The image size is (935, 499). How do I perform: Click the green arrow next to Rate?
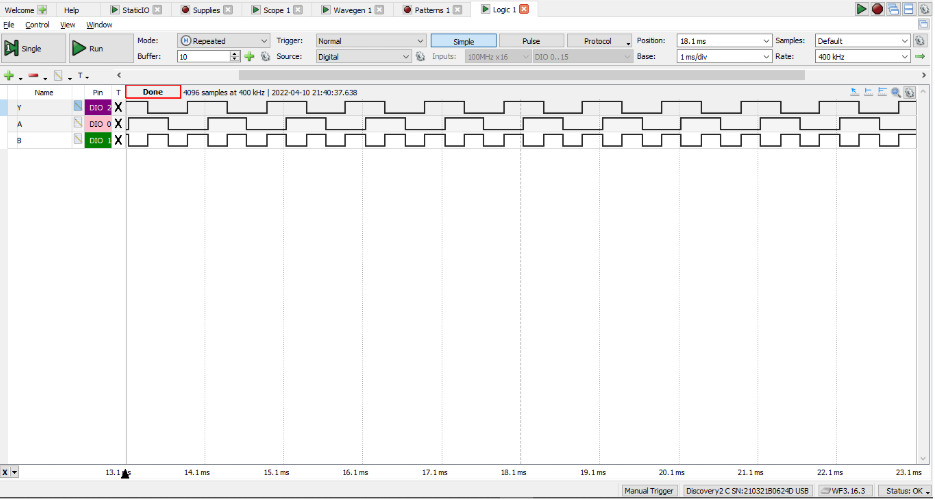point(920,57)
